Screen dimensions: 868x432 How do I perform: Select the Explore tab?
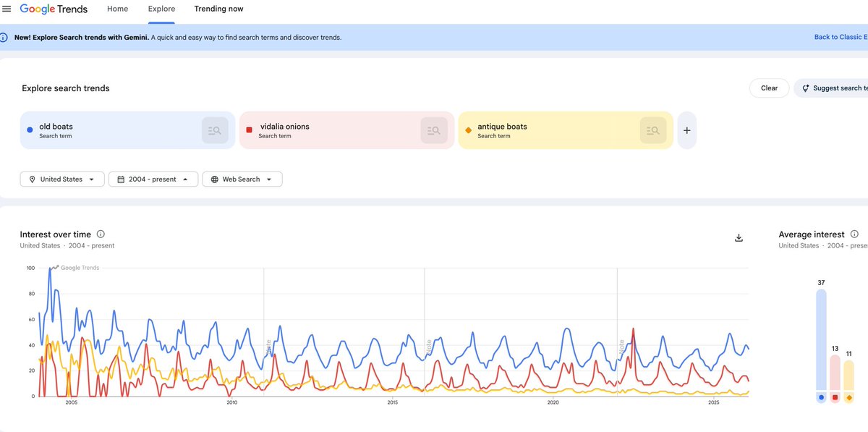(161, 9)
